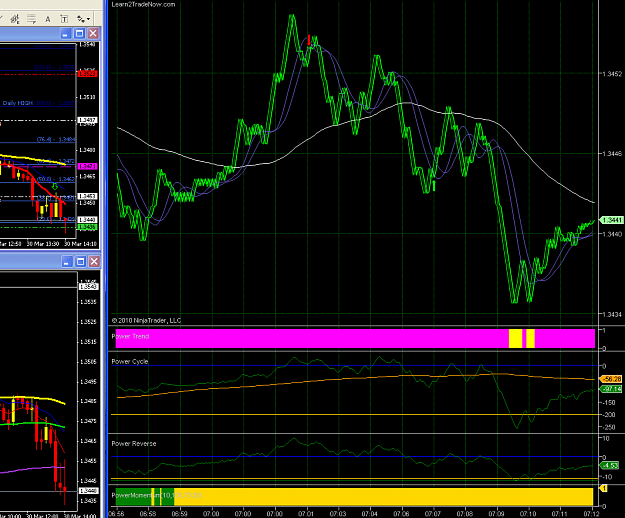Select the text 'A' drawing tool
The width and height of the screenshot is (625, 518).
click(48, 19)
